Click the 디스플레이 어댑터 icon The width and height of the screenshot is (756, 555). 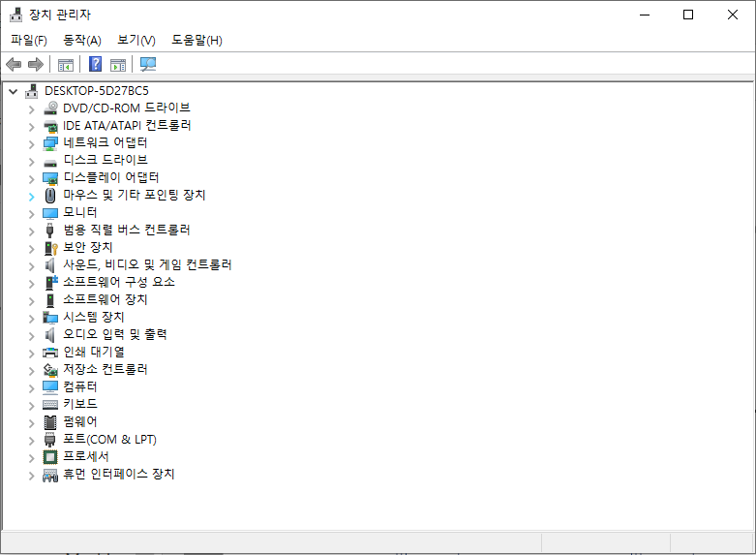[50, 178]
